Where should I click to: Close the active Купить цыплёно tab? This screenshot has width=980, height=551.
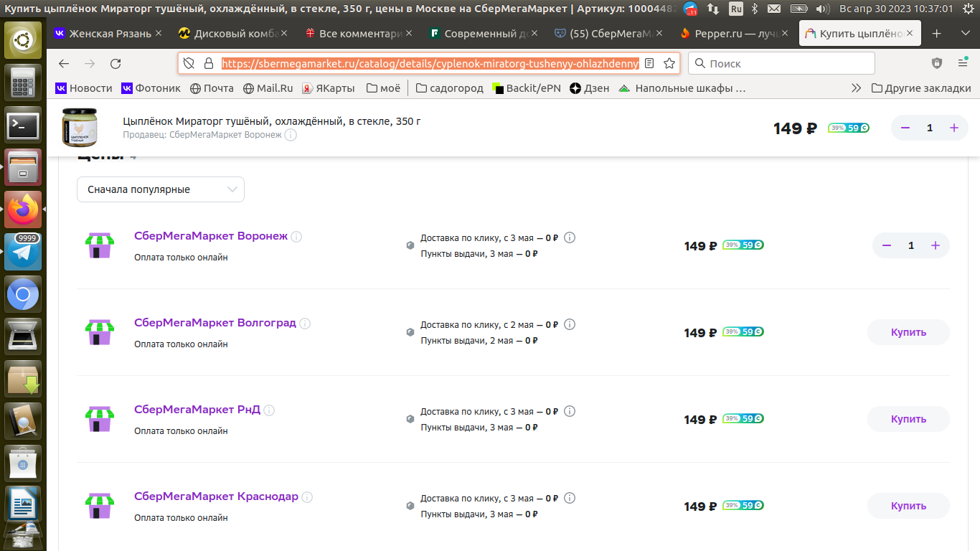click(x=910, y=34)
